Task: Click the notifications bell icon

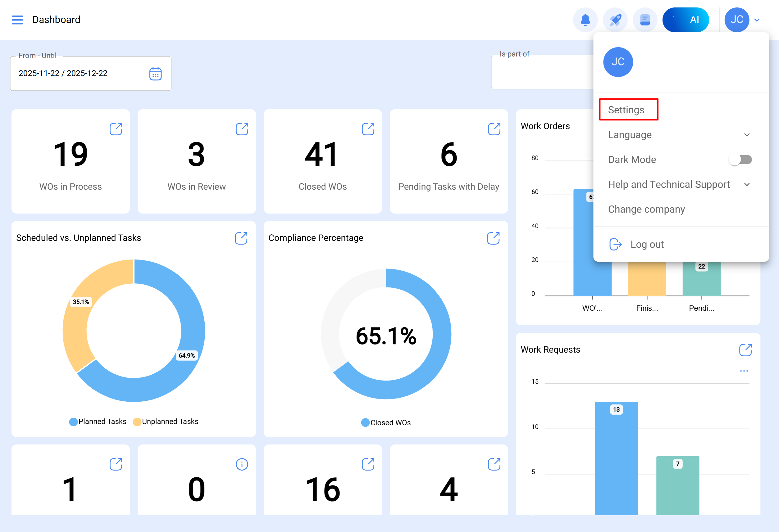Action: [x=585, y=20]
